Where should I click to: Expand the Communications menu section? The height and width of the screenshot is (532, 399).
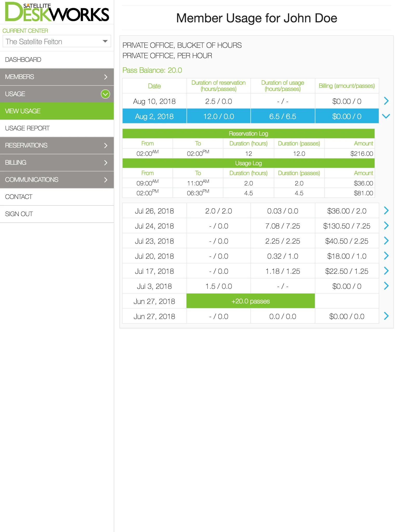pos(57,180)
